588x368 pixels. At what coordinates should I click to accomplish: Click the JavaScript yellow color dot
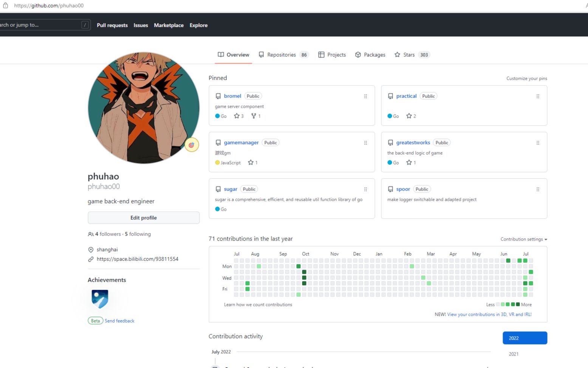click(x=217, y=163)
